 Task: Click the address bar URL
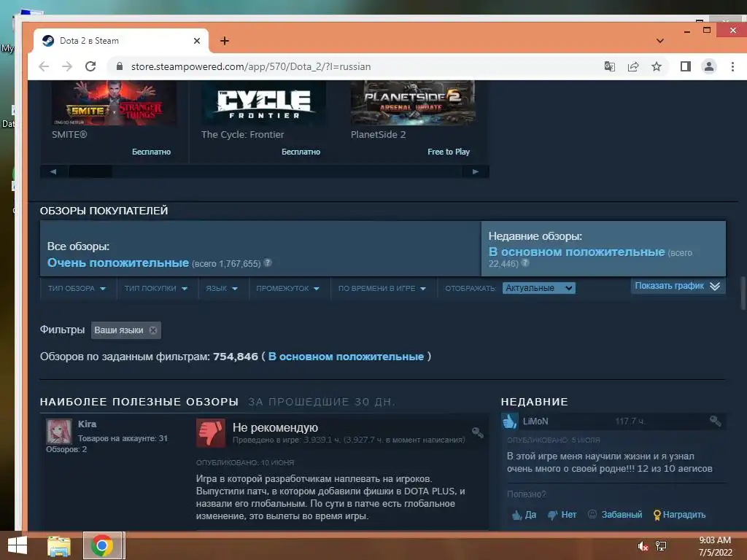tap(251, 66)
